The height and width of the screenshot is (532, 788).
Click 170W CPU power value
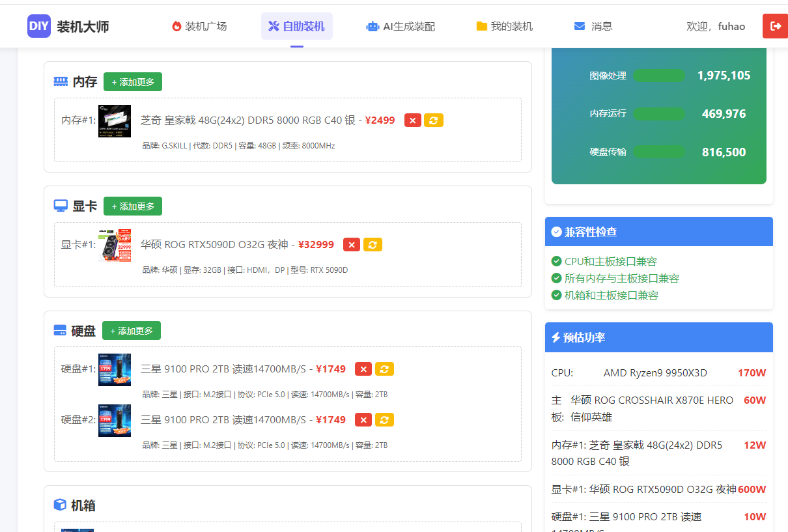(752, 373)
